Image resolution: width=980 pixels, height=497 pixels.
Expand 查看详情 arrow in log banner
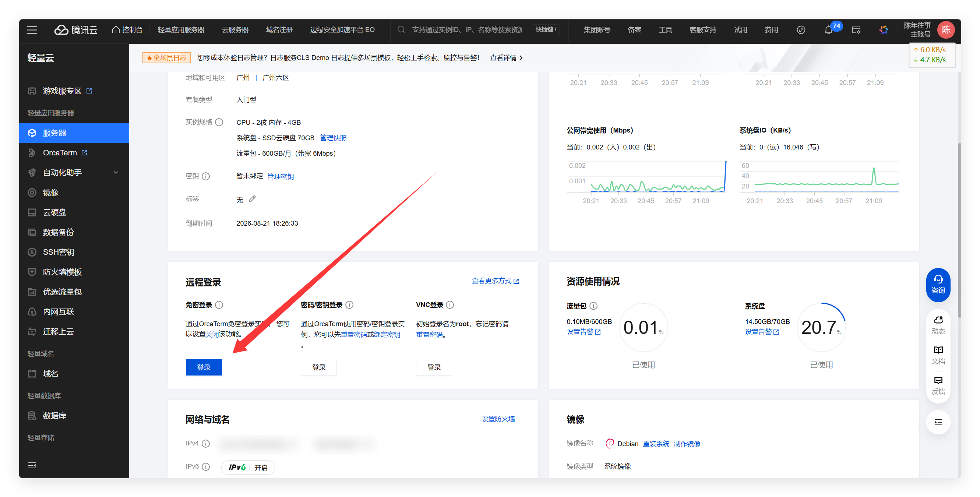pos(521,58)
